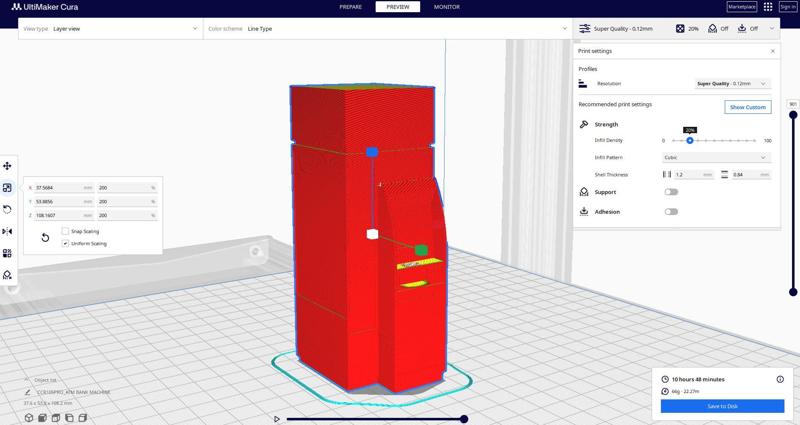
Task: Open the View type dropdown
Action: pos(110,29)
